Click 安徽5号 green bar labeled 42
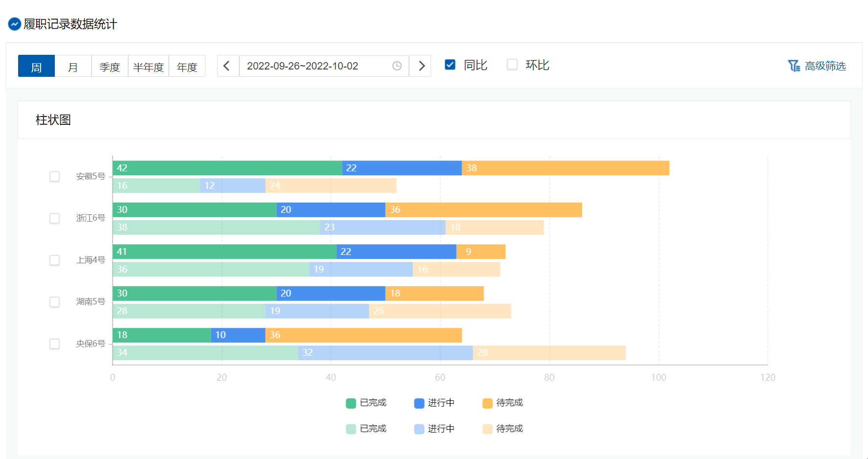868x459 pixels. tap(227, 168)
